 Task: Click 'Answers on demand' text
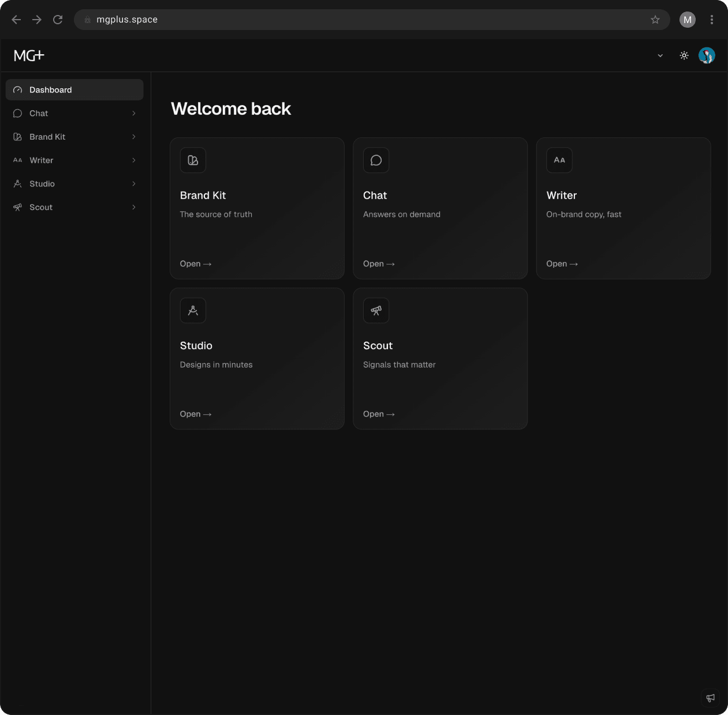tap(402, 214)
